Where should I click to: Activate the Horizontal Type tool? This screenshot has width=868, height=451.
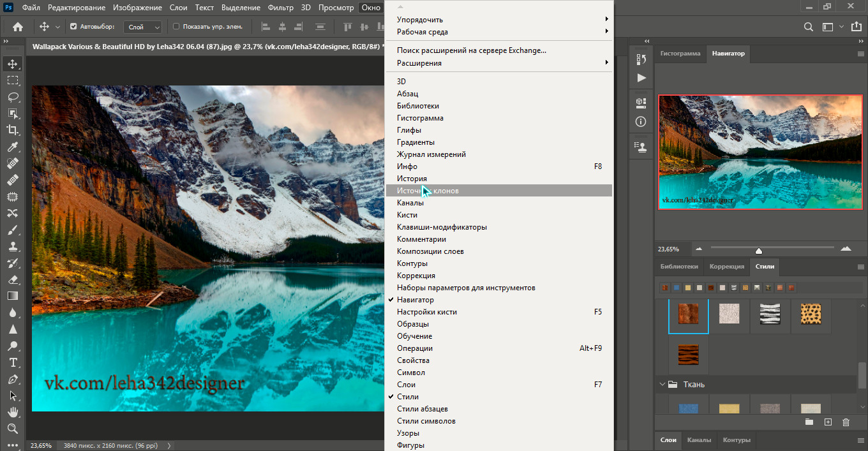13,362
